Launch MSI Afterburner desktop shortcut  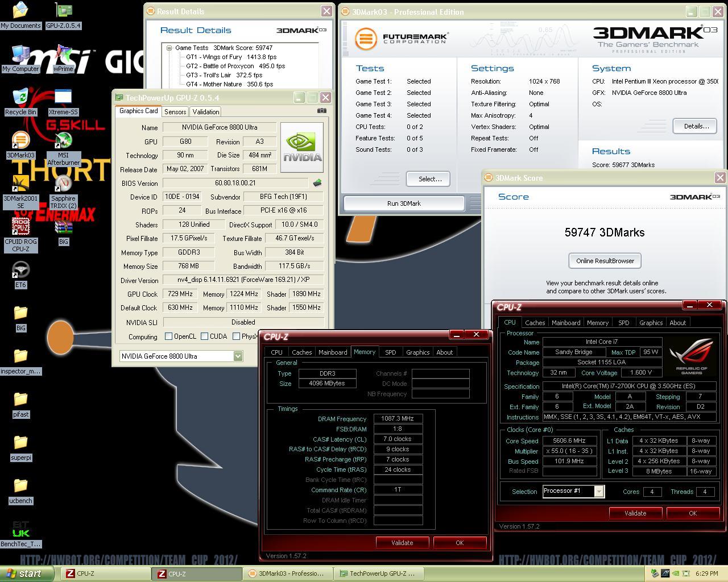(x=63, y=148)
